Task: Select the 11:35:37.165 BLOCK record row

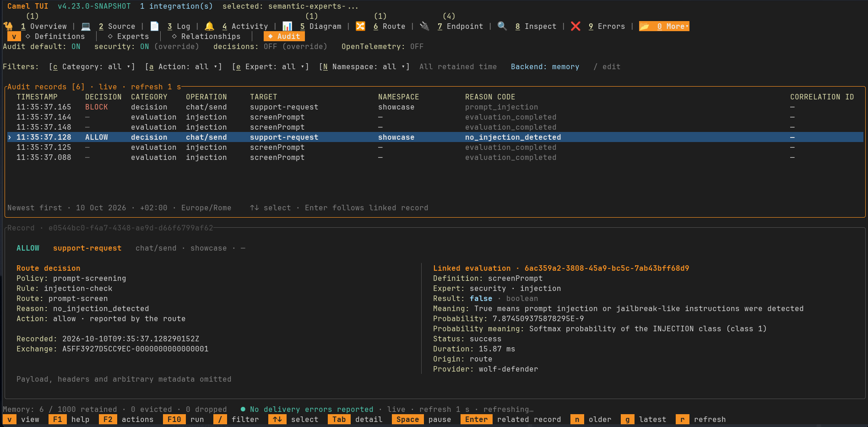Action: pos(435,107)
